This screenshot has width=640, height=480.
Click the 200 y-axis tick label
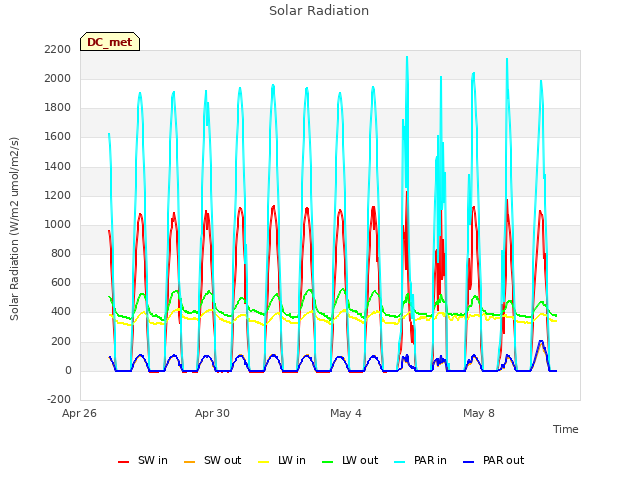(61, 342)
